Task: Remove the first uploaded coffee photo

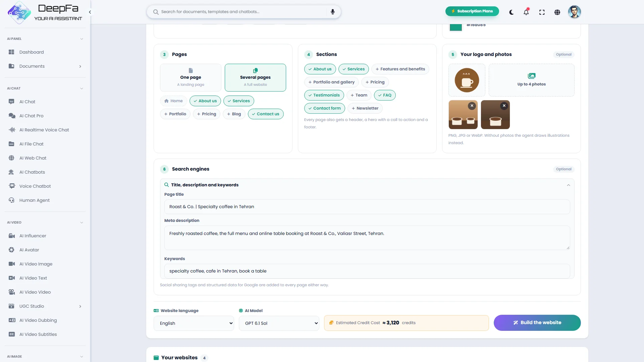Action: point(472,106)
